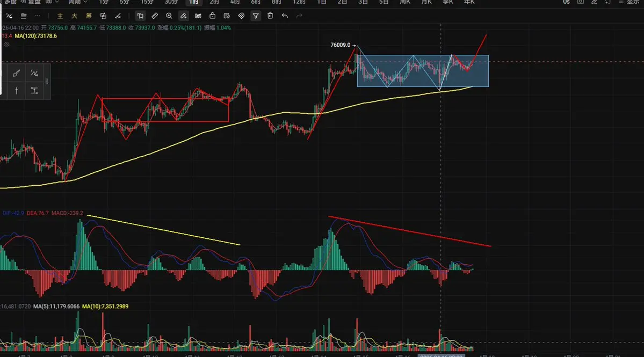644x357 pixels.
Task: Open the 周期 period dropdown
Action: 78,2
